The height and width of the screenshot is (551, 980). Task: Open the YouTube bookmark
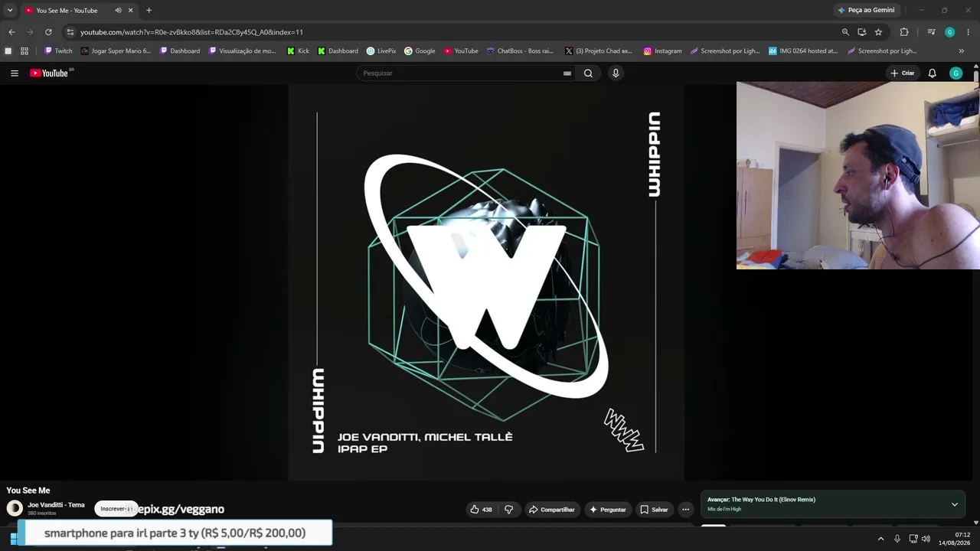click(461, 51)
